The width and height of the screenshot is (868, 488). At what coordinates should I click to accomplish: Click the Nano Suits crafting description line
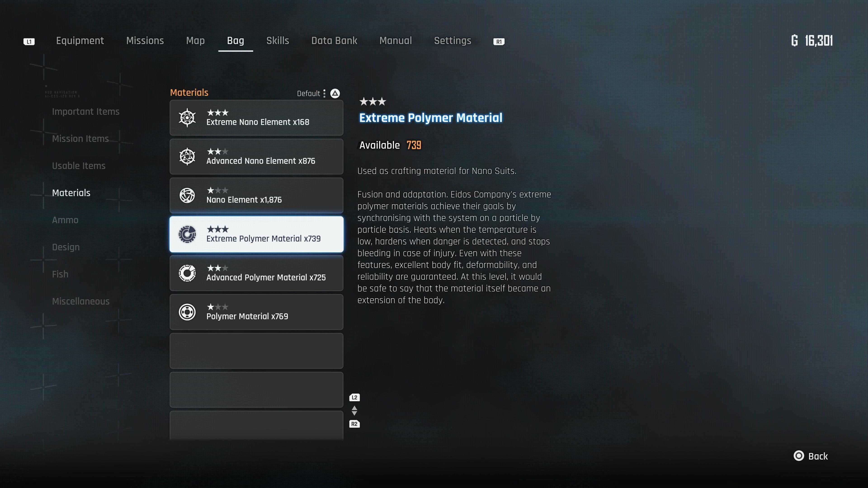click(437, 171)
